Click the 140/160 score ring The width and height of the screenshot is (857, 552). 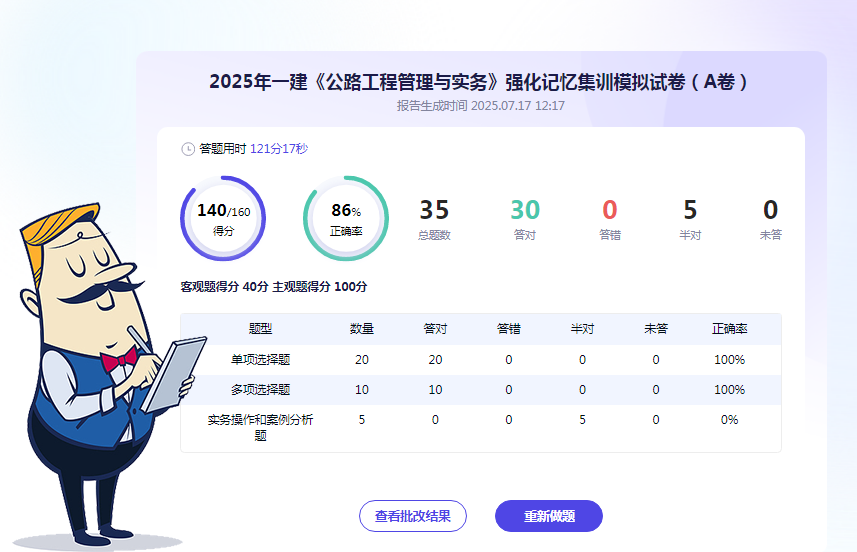click(x=223, y=218)
